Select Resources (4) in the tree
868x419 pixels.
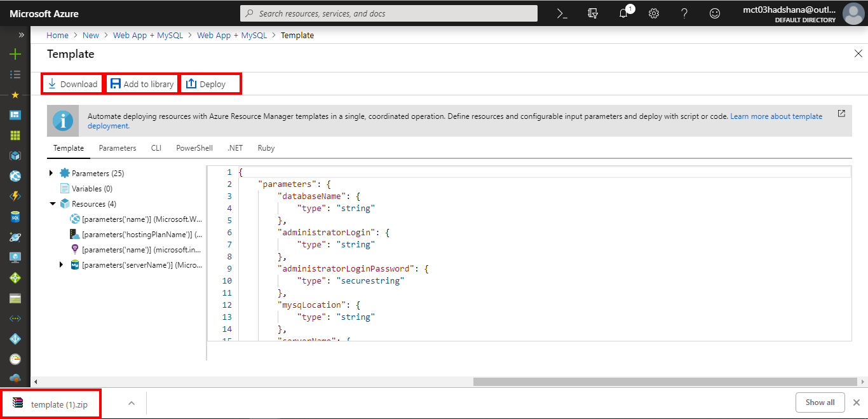tap(94, 204)
